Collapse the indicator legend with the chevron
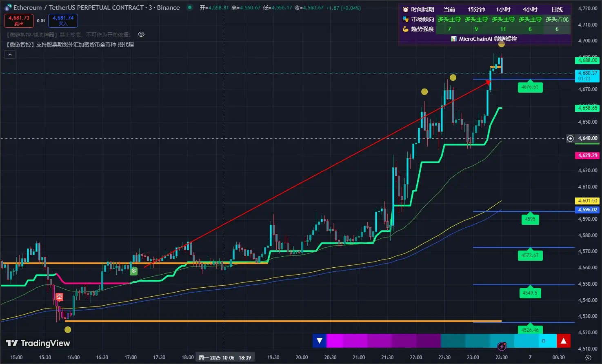602x364 pixels. tap(10, 55)
